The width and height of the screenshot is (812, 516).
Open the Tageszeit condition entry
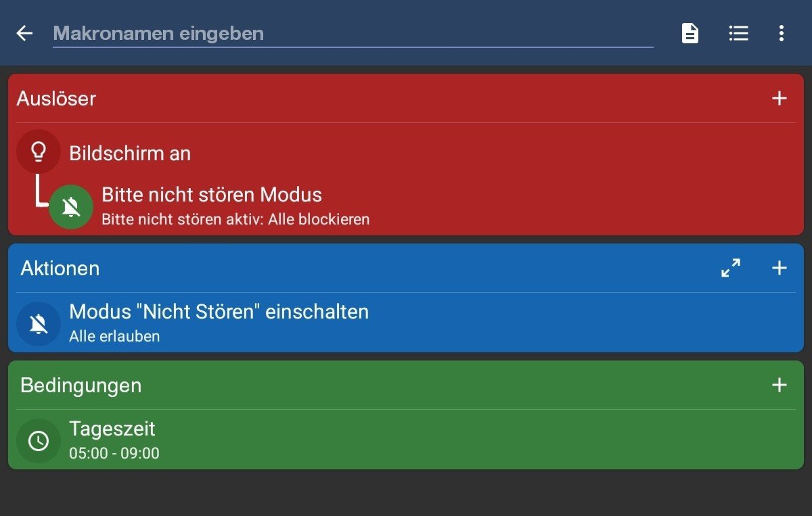coord(112,429)
